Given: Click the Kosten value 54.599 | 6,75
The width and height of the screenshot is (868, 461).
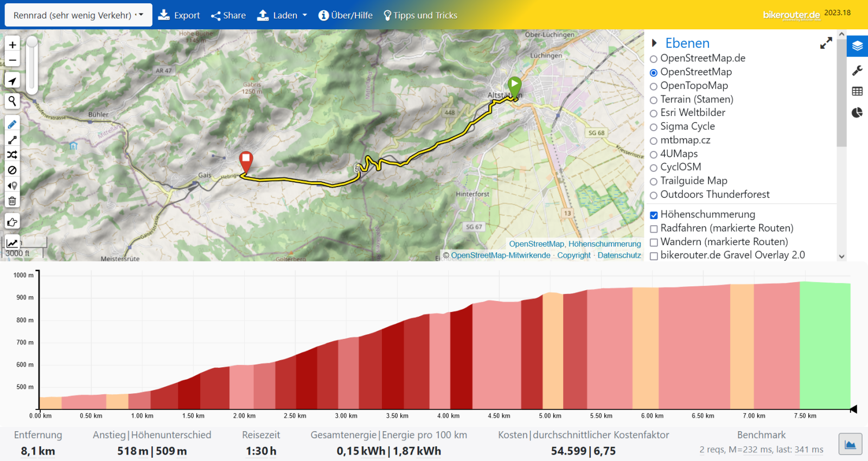Looking at the screenshot, I should click(583, 451).
